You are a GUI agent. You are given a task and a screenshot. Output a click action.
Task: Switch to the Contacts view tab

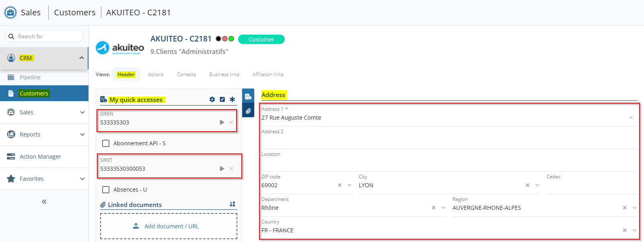pyautogui.click(x=186, y=74)
